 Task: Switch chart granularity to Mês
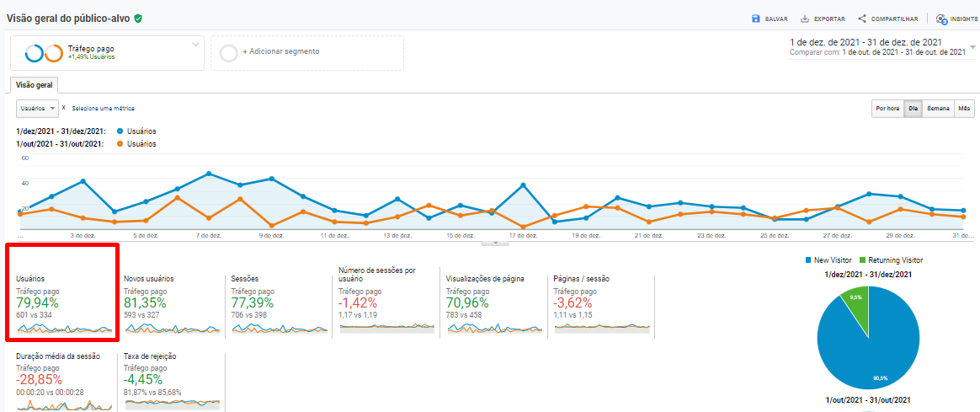click(965, 109)
